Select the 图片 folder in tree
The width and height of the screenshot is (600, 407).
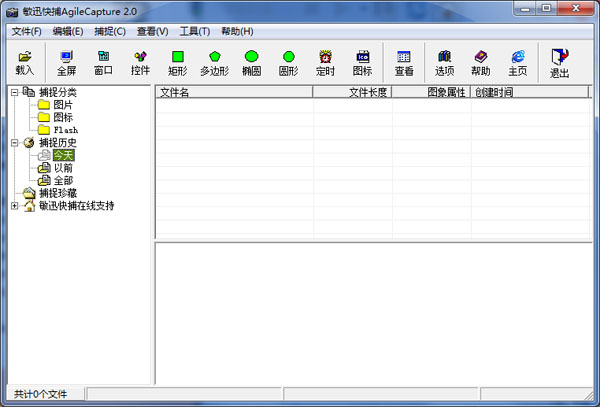coord(63,105)
